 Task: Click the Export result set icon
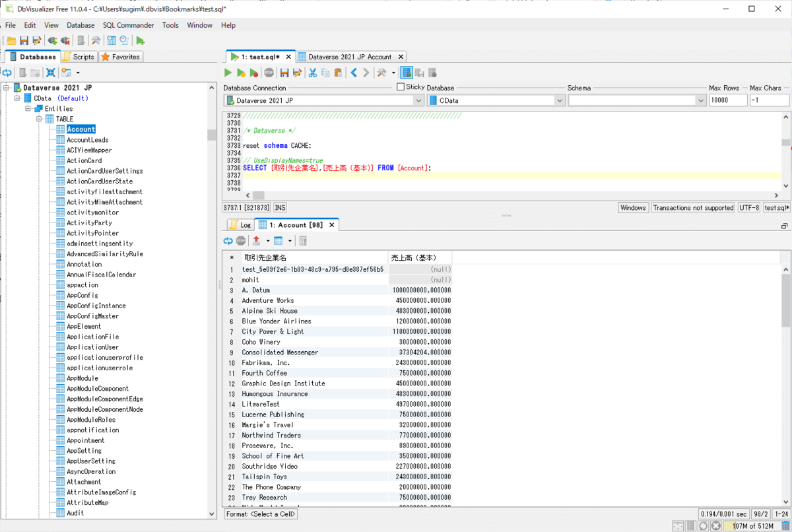tap(256, 241)
